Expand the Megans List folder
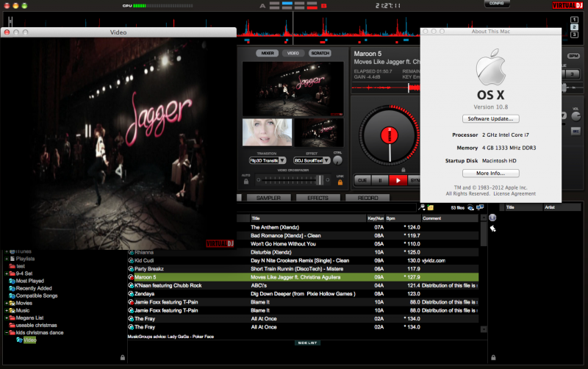Screen dimensions: 588x369 tap(7, 318)
